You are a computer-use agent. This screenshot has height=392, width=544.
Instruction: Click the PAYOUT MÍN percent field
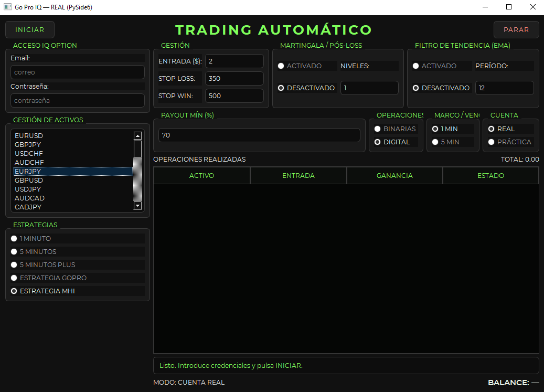[x=259, y=135]
